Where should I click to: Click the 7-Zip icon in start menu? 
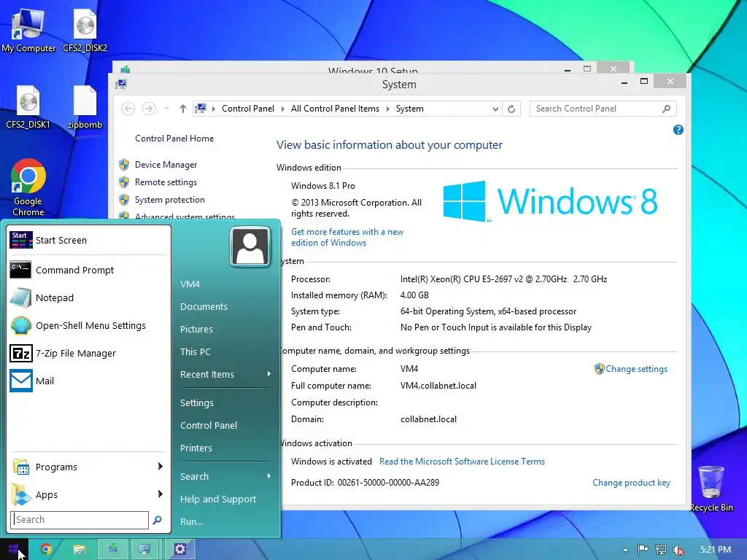[20, 354]
